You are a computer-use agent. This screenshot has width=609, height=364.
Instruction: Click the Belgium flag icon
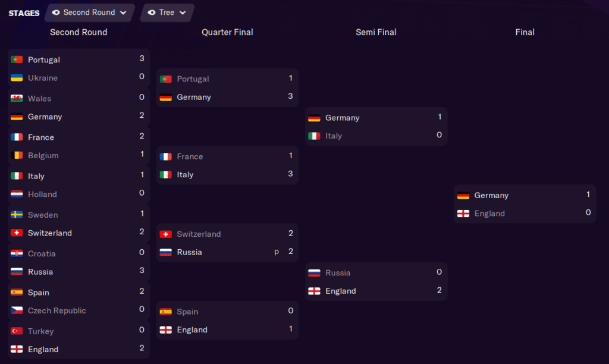click(x=17, y=155)
